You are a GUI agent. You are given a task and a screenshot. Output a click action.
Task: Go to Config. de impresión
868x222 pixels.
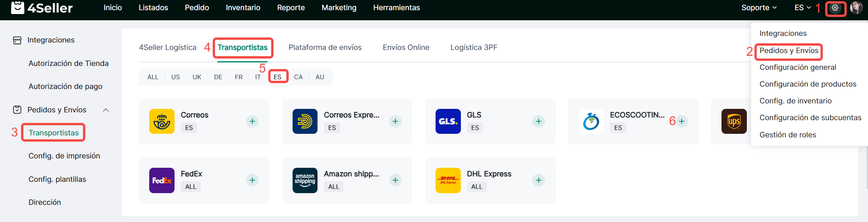tap(64, 156)
